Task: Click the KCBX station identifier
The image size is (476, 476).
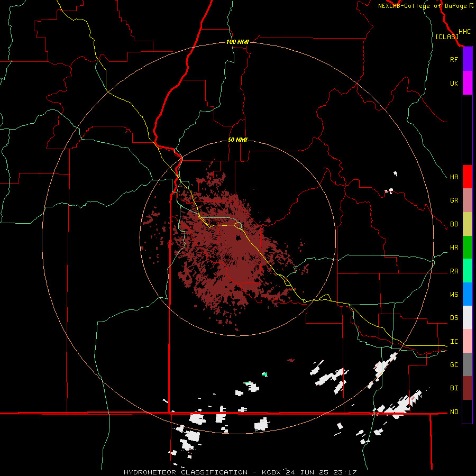Action: coord(271,472)
